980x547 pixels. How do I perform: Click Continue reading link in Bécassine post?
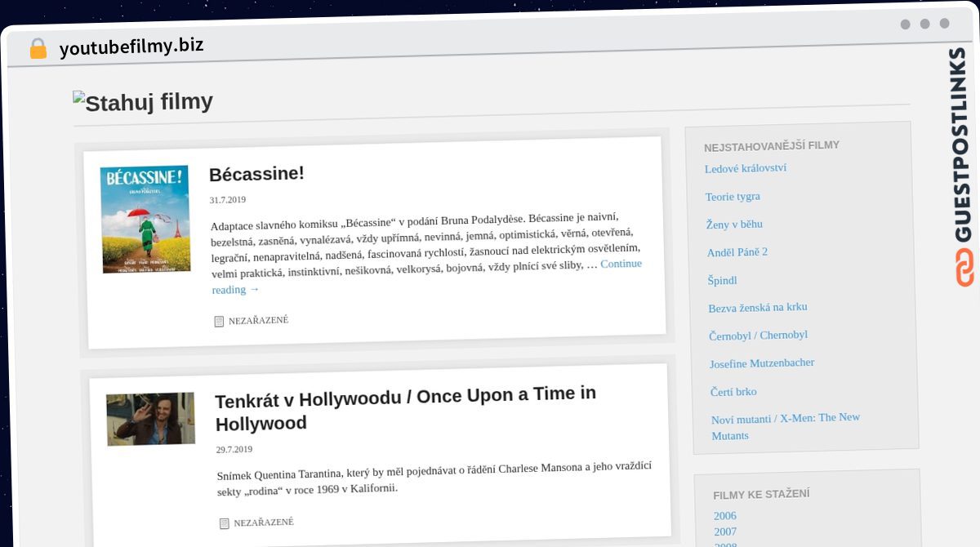click(621, 264)
